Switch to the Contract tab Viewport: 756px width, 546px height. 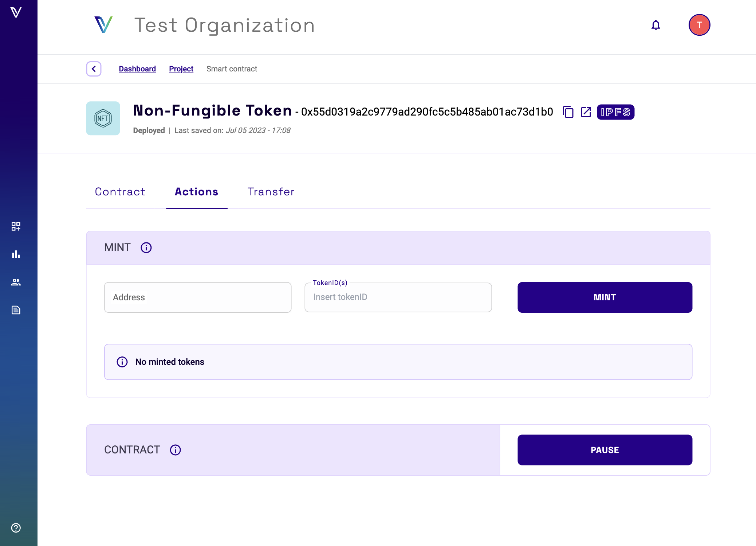(x=120, y=192)
